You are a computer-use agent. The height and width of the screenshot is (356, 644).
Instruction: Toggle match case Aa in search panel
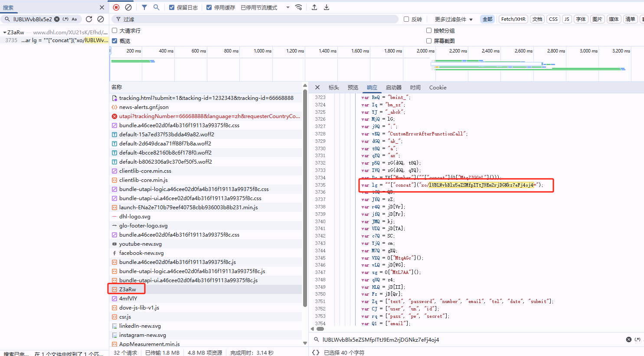[x=74, y=19]
